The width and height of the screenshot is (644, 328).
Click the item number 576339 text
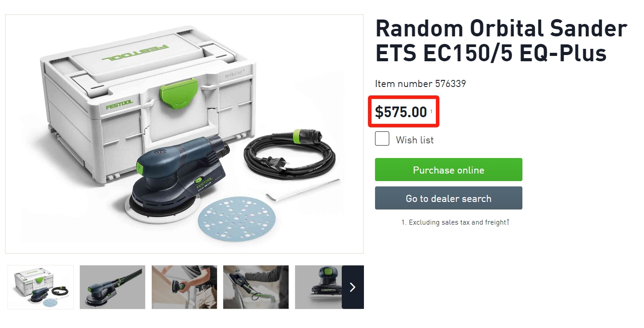coord(420,83)
